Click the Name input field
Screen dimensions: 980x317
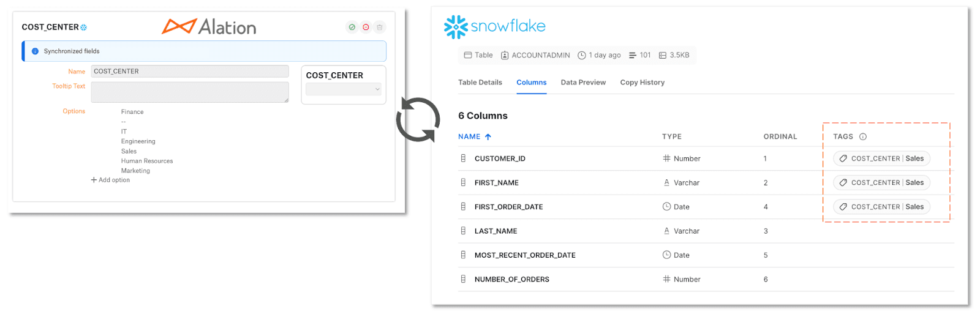coord(190,72)
